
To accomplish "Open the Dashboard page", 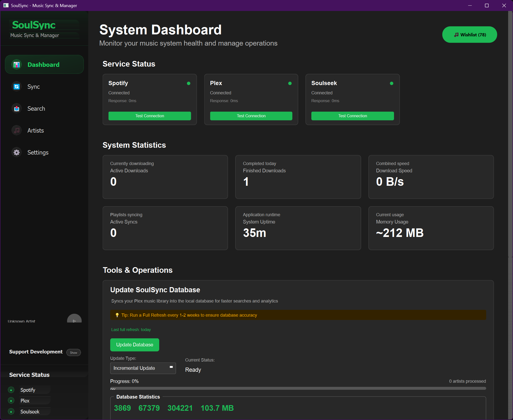I will point(44,65).
